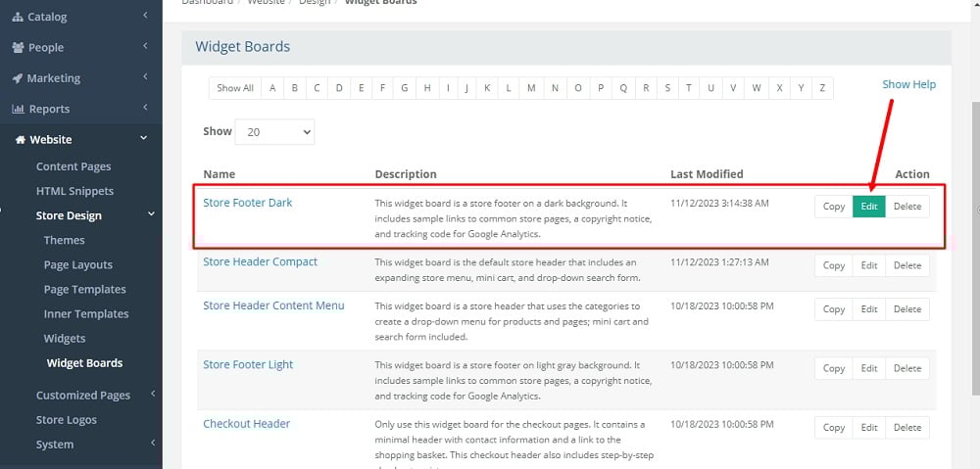Open Checkout Header widget board
Screen dimensions: 980x469
tap(247, 424)
